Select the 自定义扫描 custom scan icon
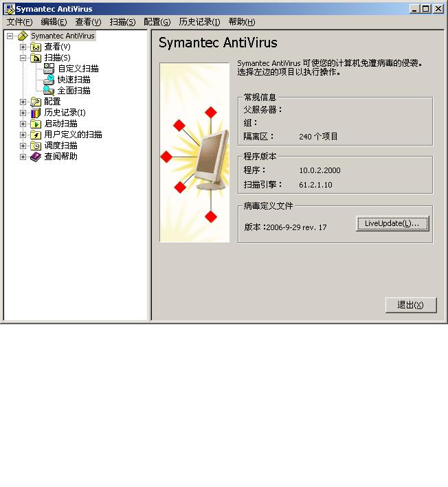Image resolution: width=448 pixels, height=487 pixels. pos(49,69)
